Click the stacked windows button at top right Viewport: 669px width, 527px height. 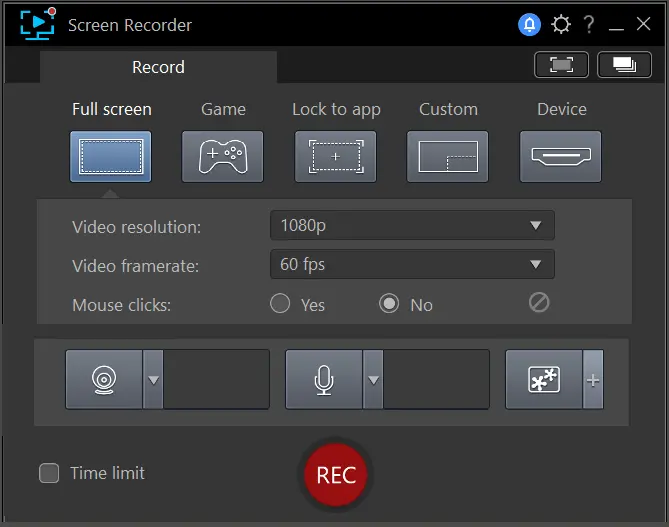pos(625,65)
